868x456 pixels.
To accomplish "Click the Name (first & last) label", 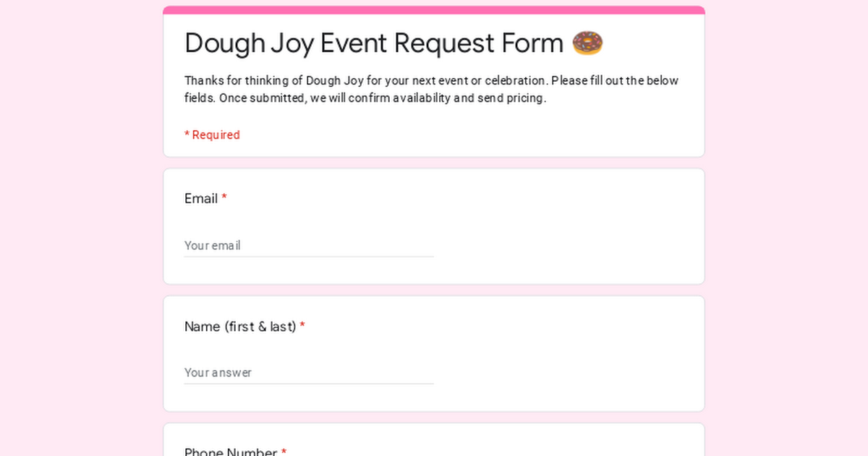I will (239, 326).
